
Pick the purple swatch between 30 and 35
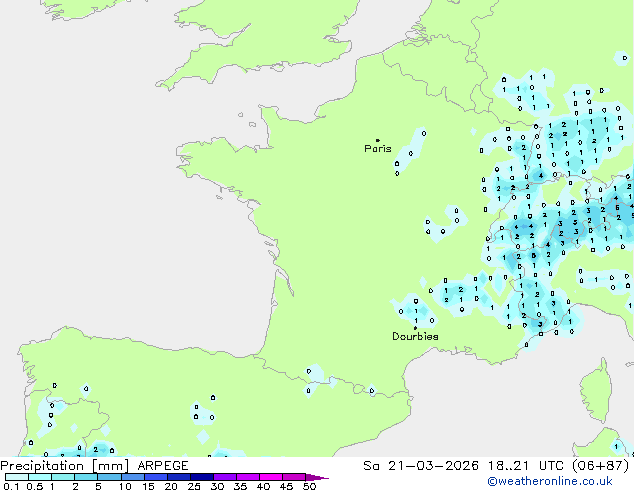[225, 477]
